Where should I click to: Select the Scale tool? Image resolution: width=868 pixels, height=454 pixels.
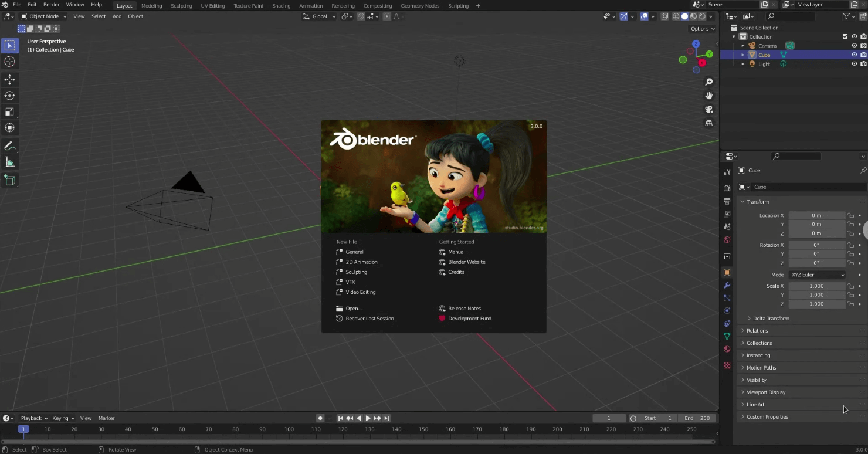tap(9, 111)
